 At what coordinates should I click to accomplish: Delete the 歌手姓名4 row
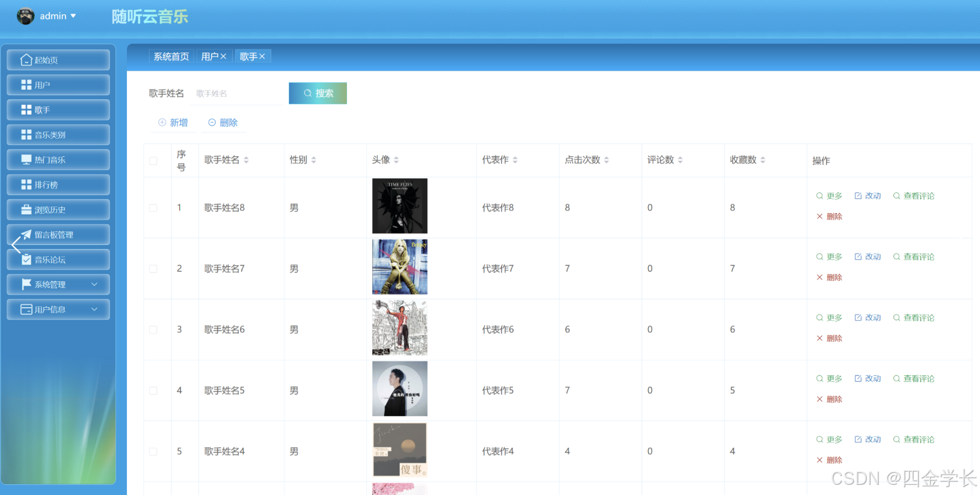[829, 460]
